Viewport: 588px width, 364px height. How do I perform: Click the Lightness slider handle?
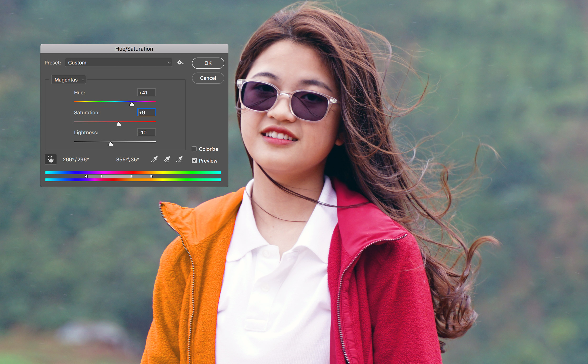tap(111, 144)
